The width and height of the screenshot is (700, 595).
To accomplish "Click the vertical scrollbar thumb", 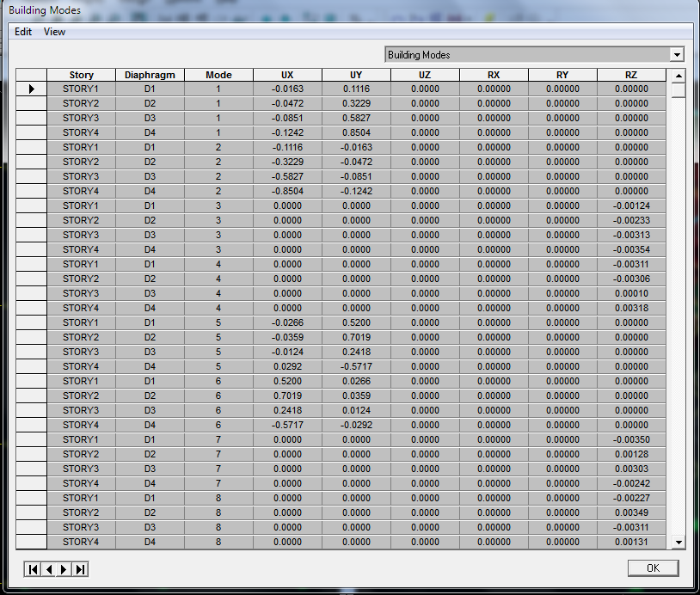I will point(679,90).
